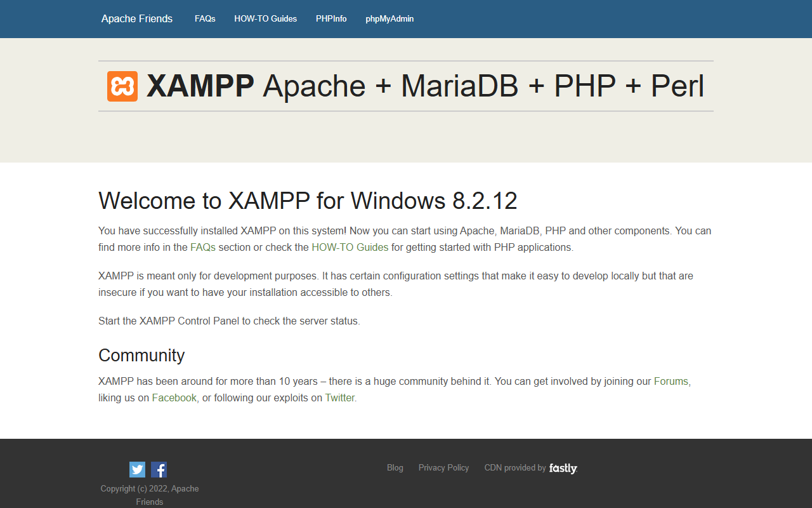Viewport: 812px width, 508px height.
Task: Click the 'Start the XAMPP Control Panel' sentence
Action: [229, 321]
